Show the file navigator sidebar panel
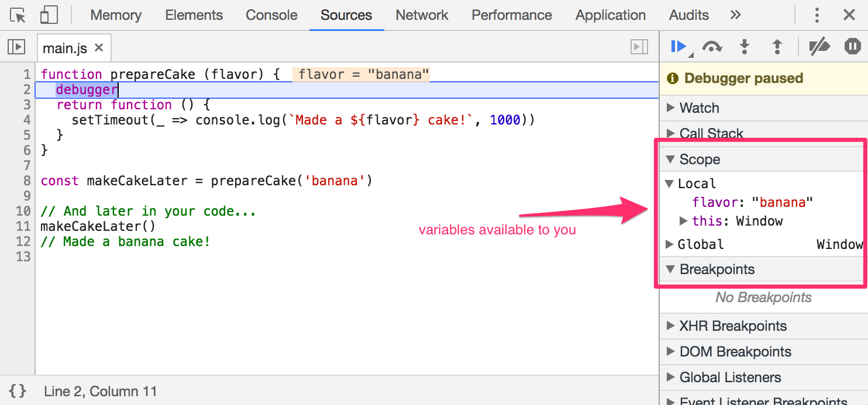 click(x=16, y=47)
